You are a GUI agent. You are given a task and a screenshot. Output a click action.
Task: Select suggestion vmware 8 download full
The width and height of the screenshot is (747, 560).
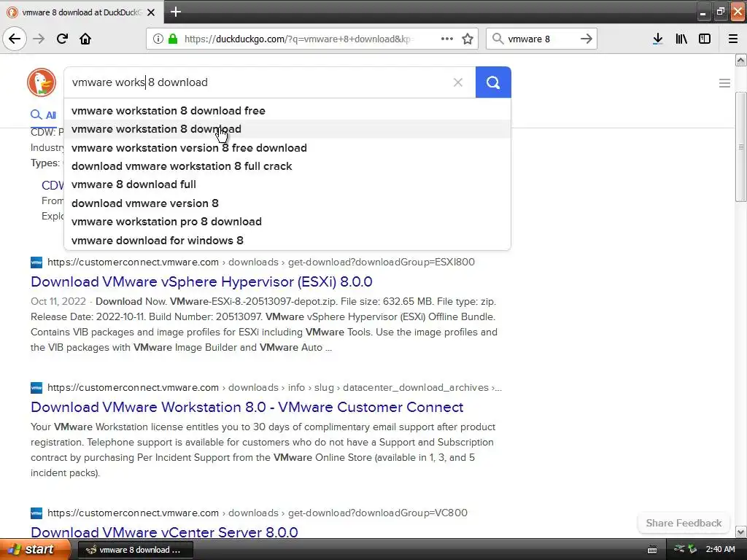click(x=287, y=184)
